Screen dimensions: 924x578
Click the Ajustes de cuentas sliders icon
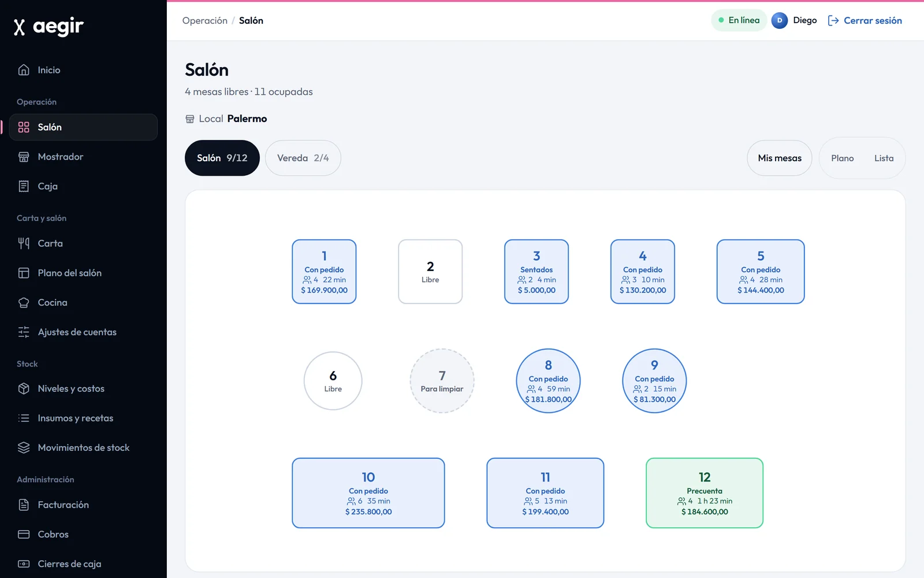click(x=24, y=332)
